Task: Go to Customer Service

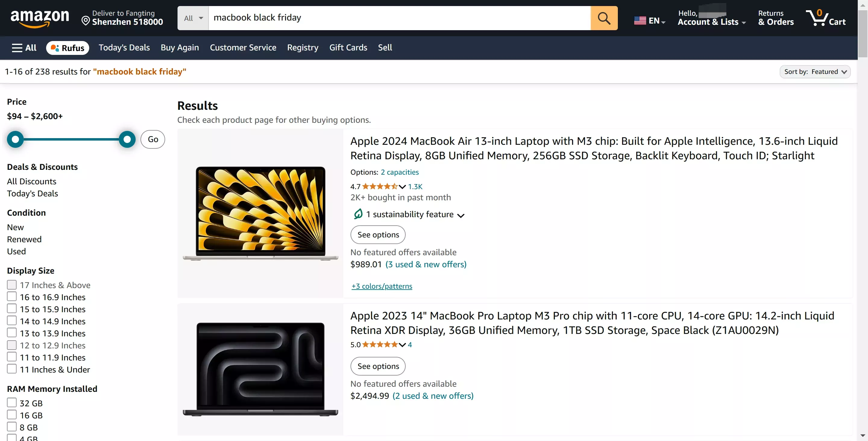Action: (243, 48)
